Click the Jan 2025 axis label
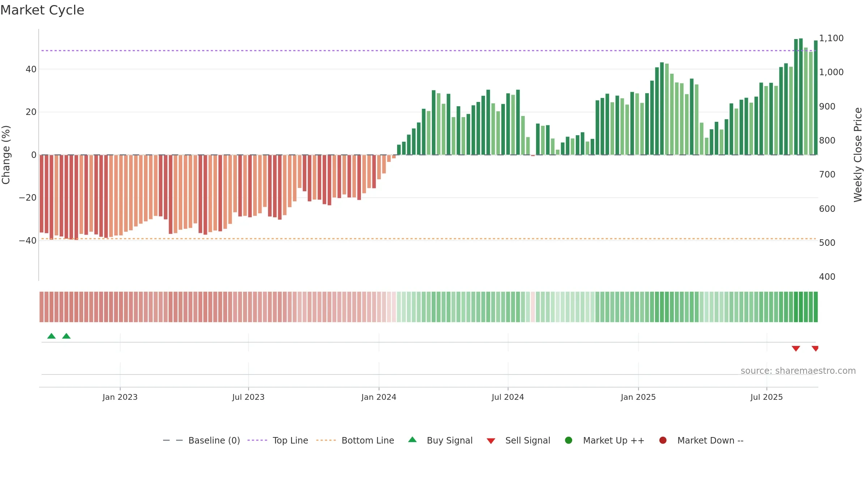Screen dimensions: 868x488 [x=638, y=397]
